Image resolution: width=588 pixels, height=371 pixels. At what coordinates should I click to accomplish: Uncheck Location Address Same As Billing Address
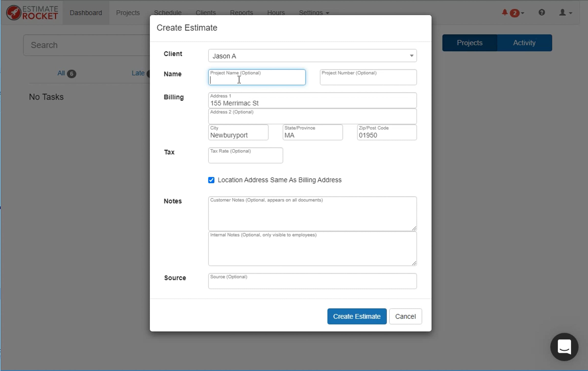click(211, 180)
